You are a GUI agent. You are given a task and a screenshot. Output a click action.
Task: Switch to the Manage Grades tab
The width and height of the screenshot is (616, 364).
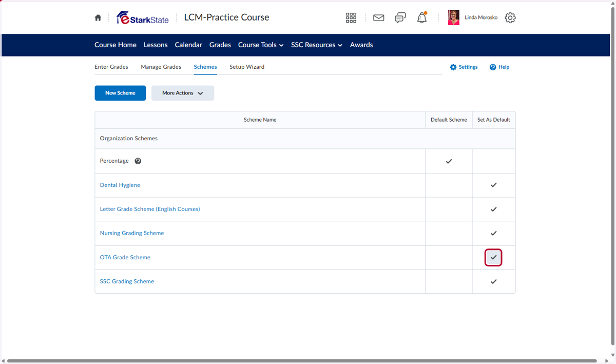[161, 67]
